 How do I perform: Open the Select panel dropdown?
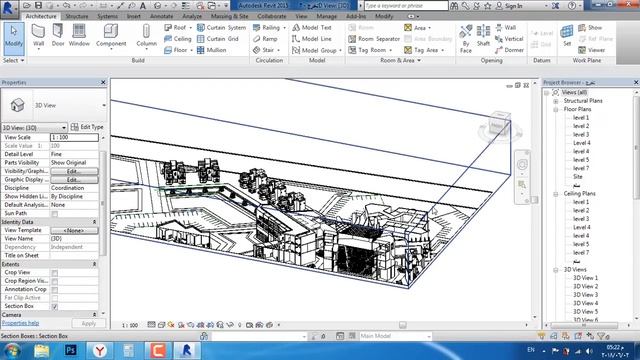[13, 60]
